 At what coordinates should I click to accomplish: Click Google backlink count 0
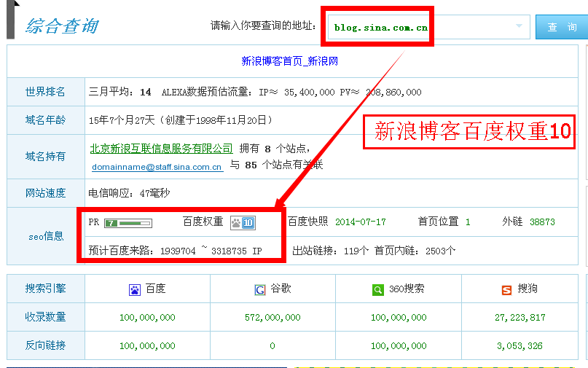point(273,346)
